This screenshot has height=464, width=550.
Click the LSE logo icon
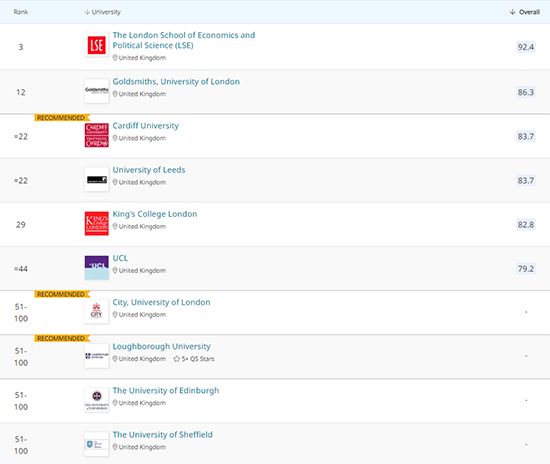[x=96, y=45]
